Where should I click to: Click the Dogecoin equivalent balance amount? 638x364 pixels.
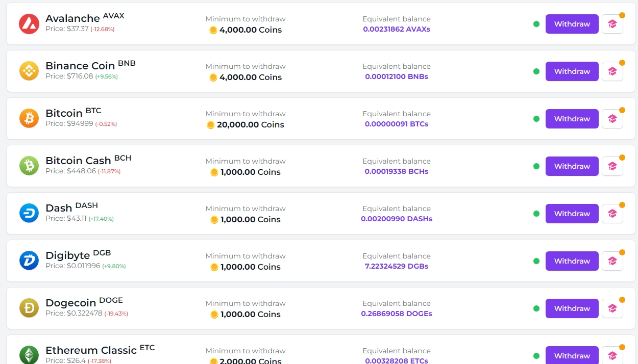pyautogui.click(x=397, y=314)
